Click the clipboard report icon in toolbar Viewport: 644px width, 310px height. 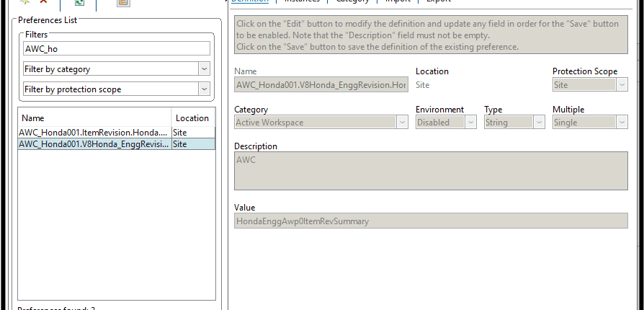[x=123, y=2]
